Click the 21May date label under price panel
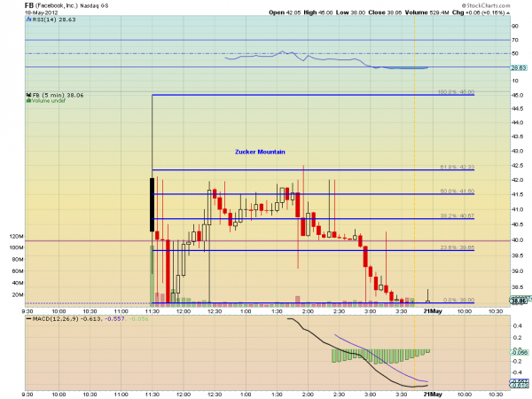This screenshot has height=399, width=532. tap(433, 311)
